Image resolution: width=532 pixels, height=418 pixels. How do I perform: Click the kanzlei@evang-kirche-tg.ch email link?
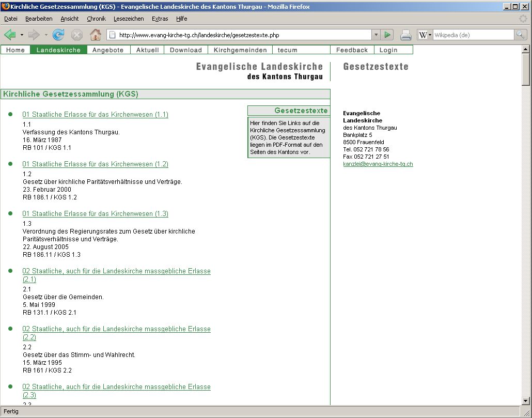click(378, 164)
